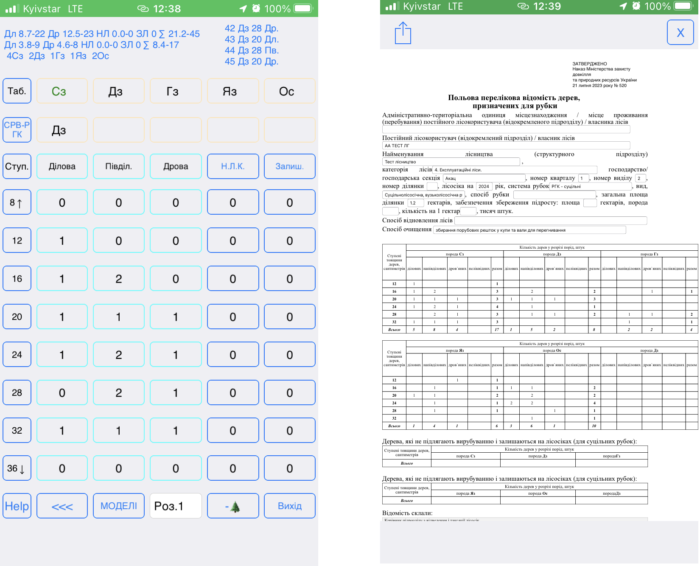700x566 pixels.
Task: Tap the <<< back arrows button
Action: pos(62,506)
